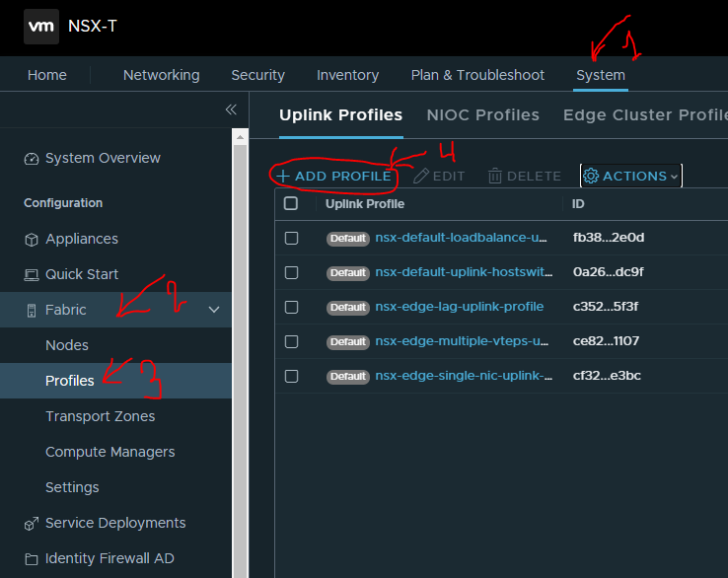Switch to NIOC Profiles tab

coord(482,114)
